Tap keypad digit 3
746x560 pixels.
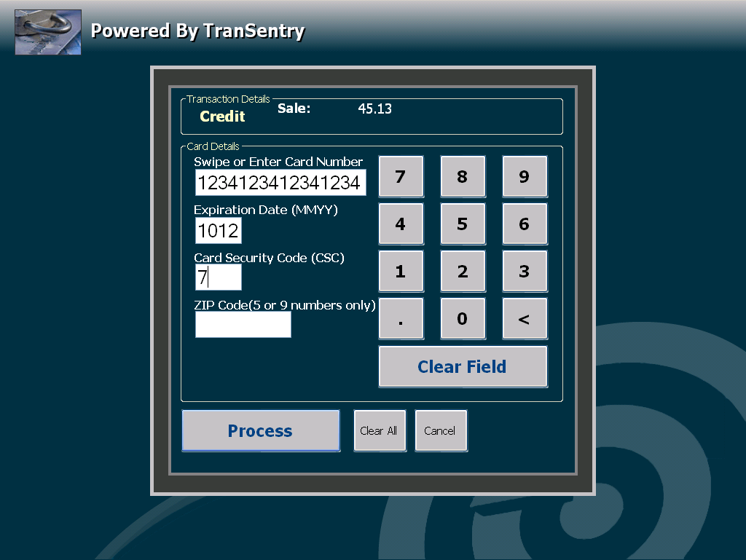tap(525, 272)
